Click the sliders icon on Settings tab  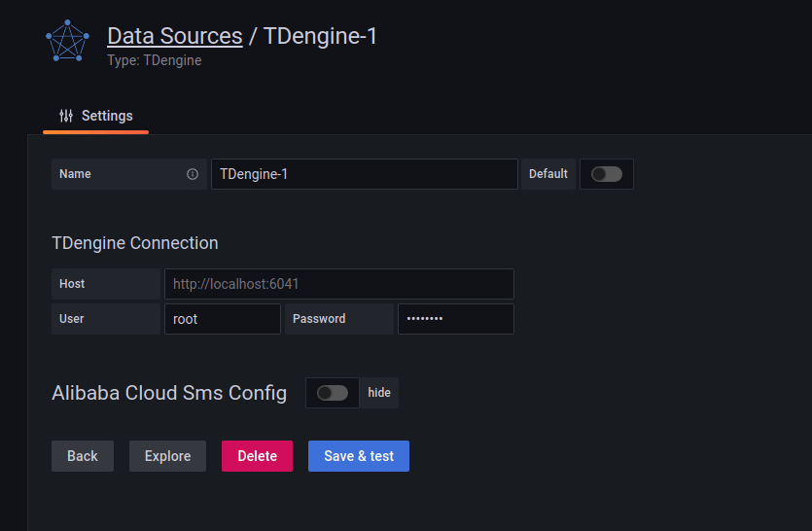pyautogui.click(x=66, y=116)
